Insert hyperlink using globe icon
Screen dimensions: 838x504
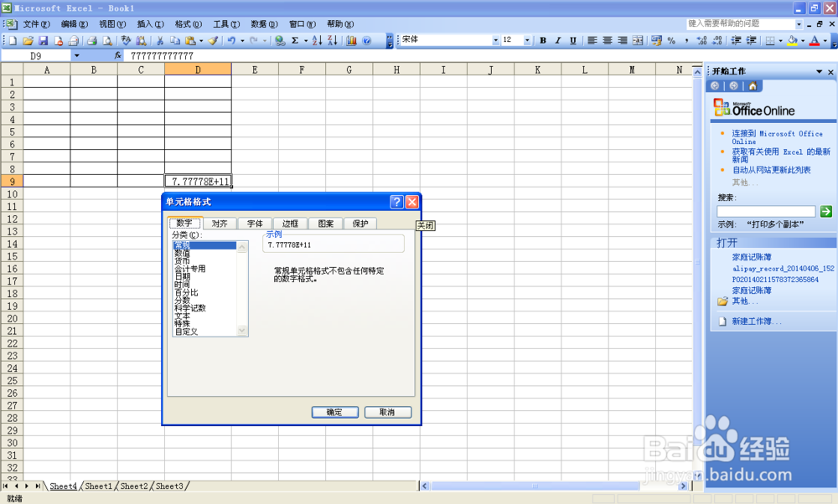coord(280,40)
